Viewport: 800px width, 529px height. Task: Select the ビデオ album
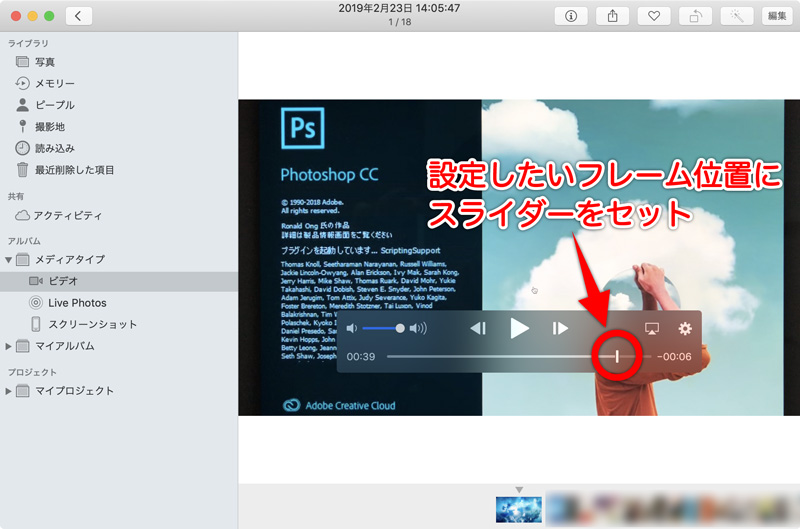(x=119, y=281)
